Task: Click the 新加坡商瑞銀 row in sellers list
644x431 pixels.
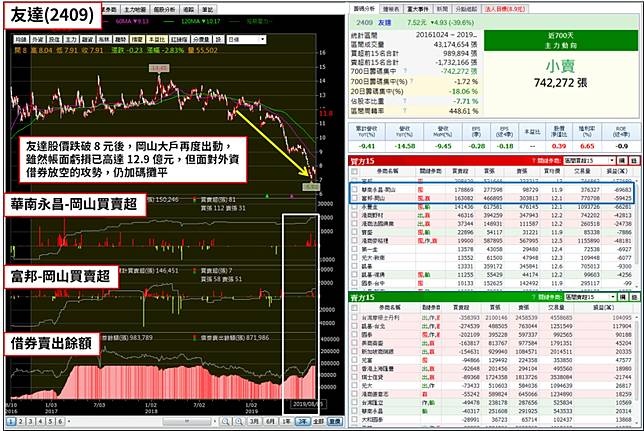Action: tap(492, 351)
